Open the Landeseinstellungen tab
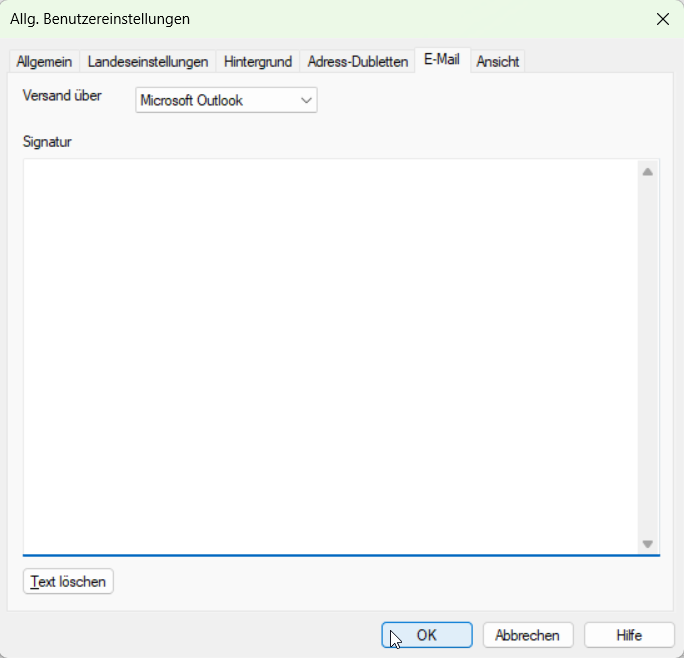 pos(148,62)
